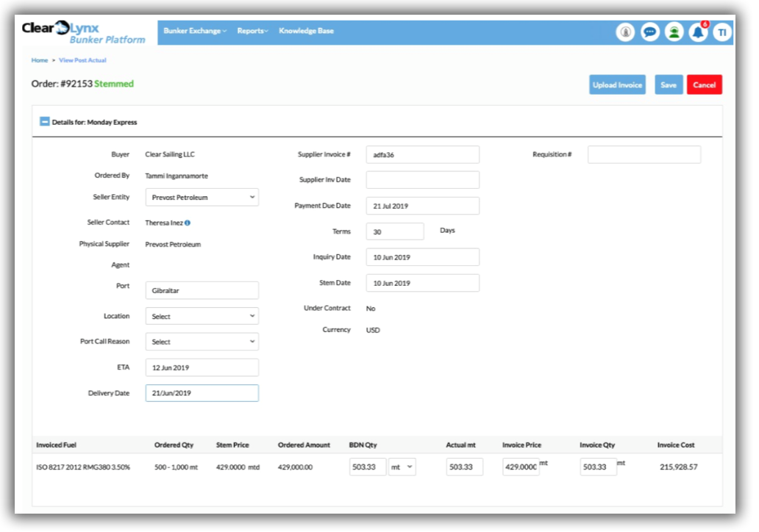Edit the Supplier Invoice # field
Image resolution: width=759 pixels, height=532 pixels.
tap(423, 155)
